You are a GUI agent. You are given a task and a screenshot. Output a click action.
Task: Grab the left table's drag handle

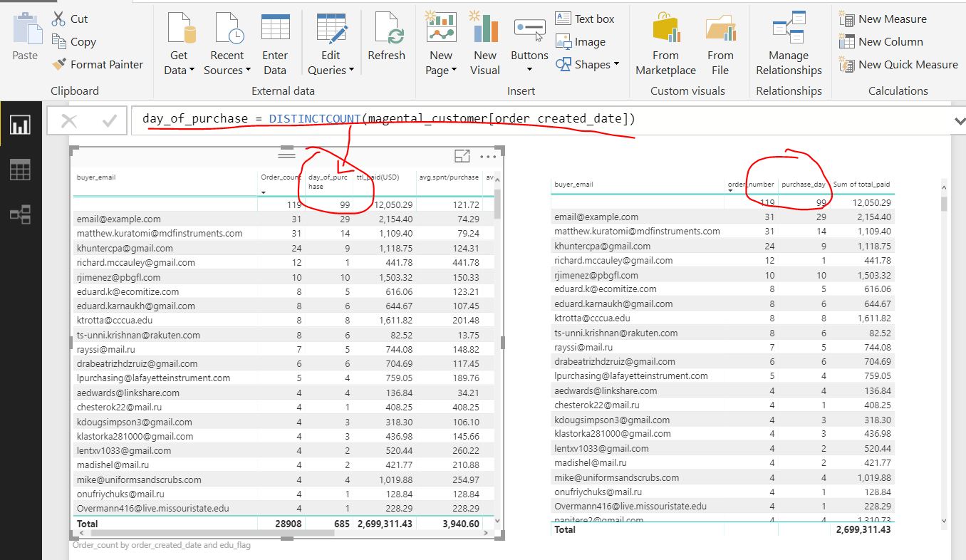(286, 155)
